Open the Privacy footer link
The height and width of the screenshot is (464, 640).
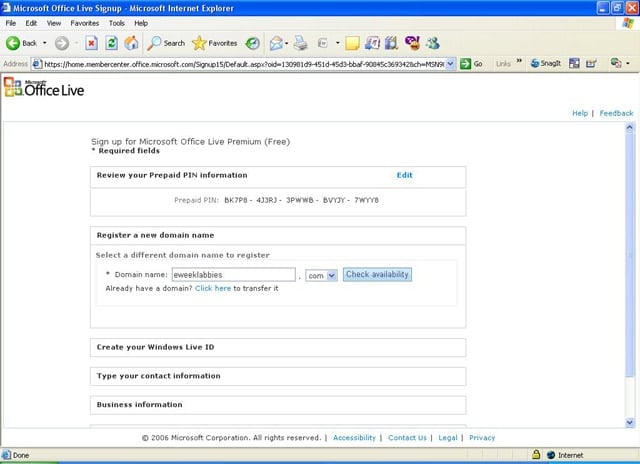[482, 437]
